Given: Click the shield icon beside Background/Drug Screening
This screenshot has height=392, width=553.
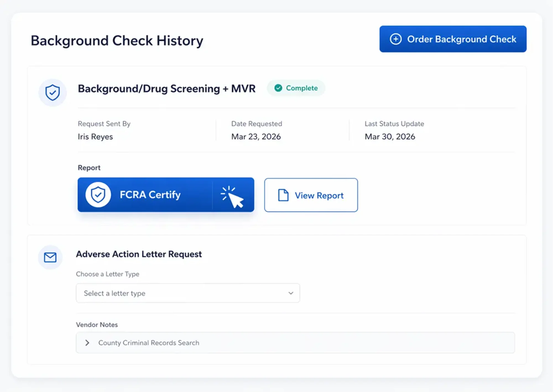Looking at the screenshot, I should pos(53,93).
